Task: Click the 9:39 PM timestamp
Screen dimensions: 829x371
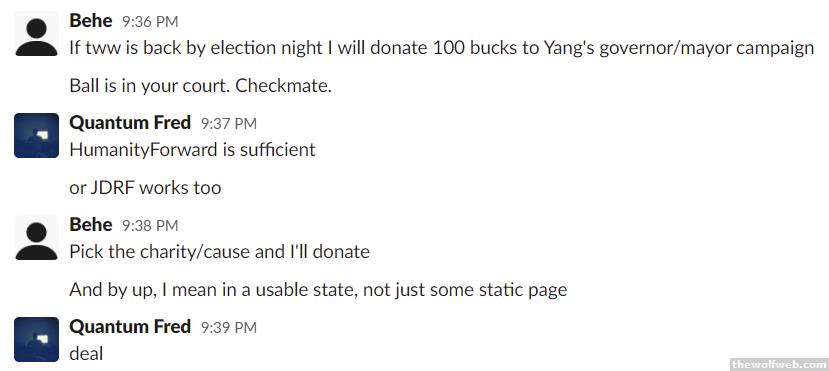Action: (228, 328)
